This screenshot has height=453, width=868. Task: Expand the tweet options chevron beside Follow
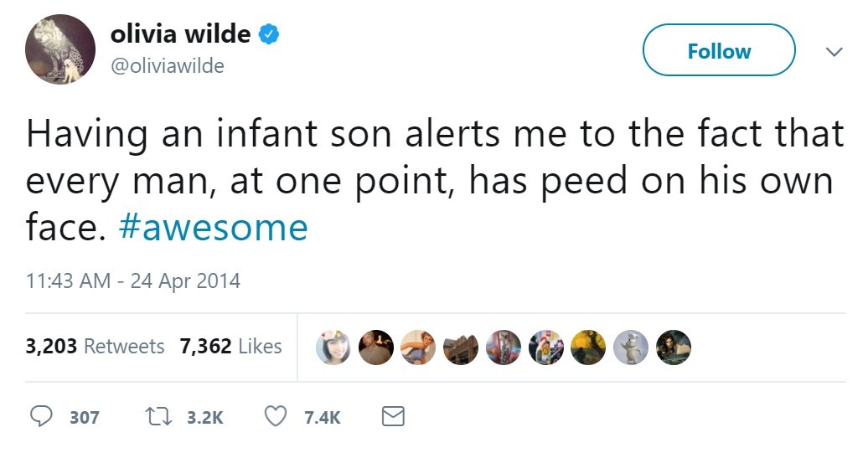tap(834, 51)
